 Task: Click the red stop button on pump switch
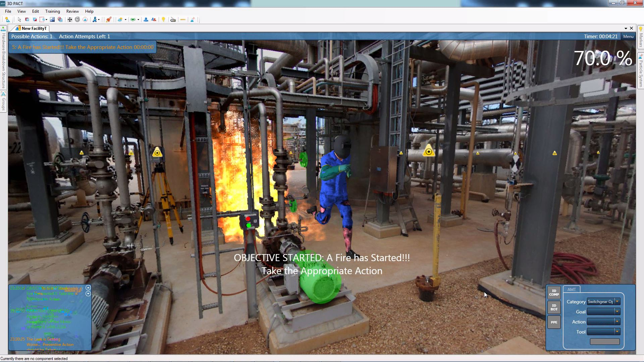pyautogui.click(x=248, y=219)
